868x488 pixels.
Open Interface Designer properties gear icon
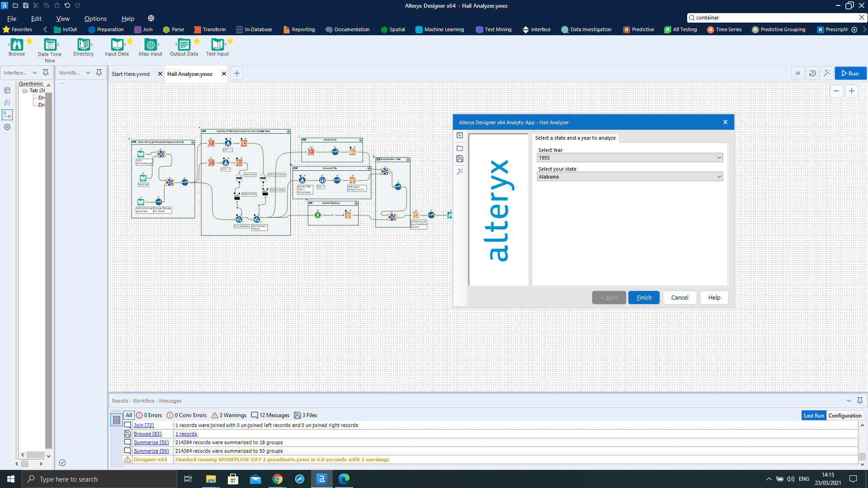point(7,127)
